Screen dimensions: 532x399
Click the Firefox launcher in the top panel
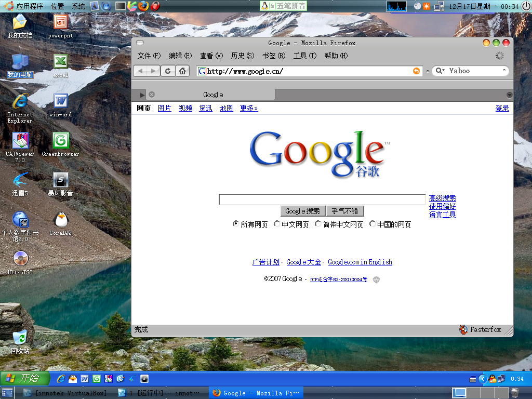coord(143,6)
